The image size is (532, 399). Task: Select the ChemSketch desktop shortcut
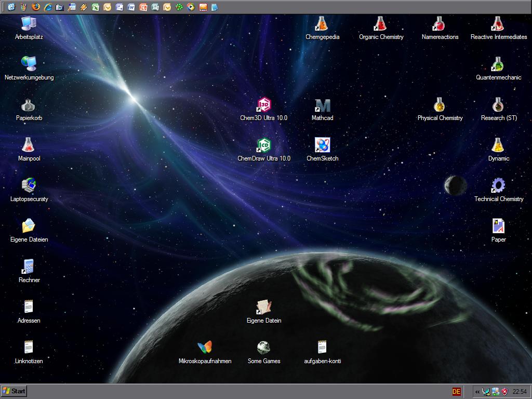pyautogui.click(x=322, y=145)
